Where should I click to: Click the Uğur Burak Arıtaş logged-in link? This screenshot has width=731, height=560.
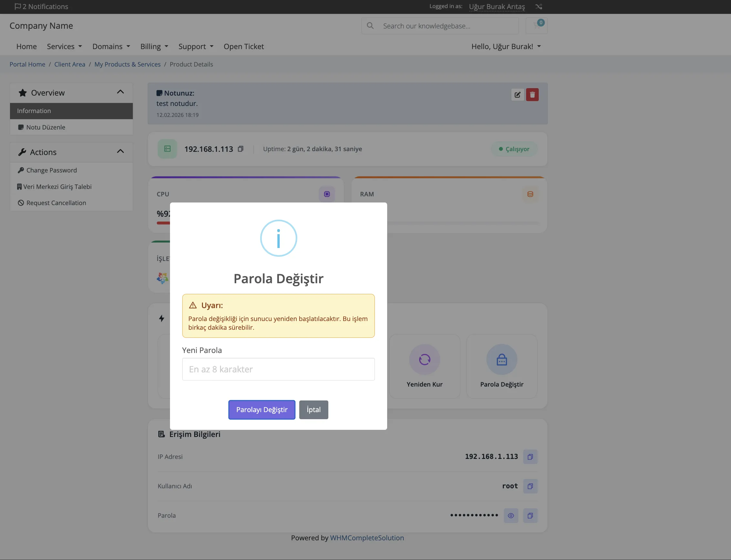pyautogui.click(x=497, y=7)
